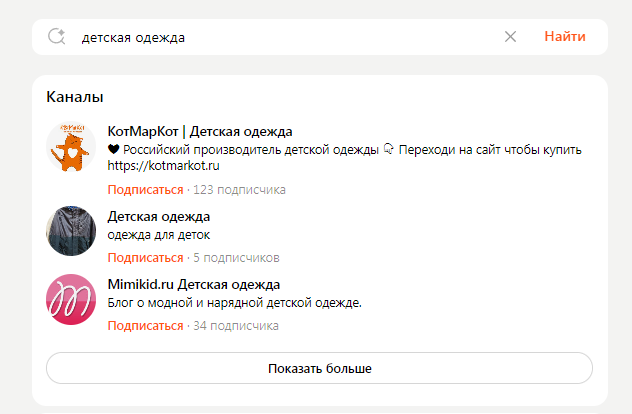This screenshot has height=414, width=632.
Task: Open the Детская одежда channel title
Action: pyautogui.click(x=159, y=216)
